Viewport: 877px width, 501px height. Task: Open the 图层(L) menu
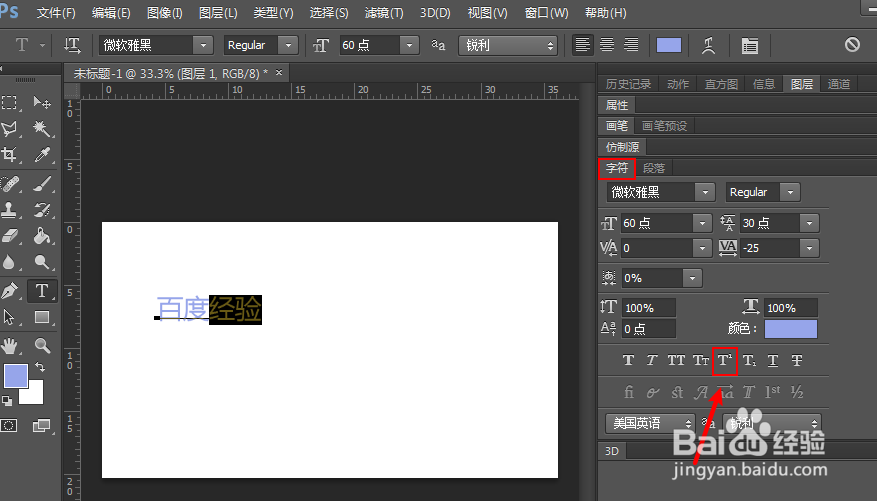point(218,12)
